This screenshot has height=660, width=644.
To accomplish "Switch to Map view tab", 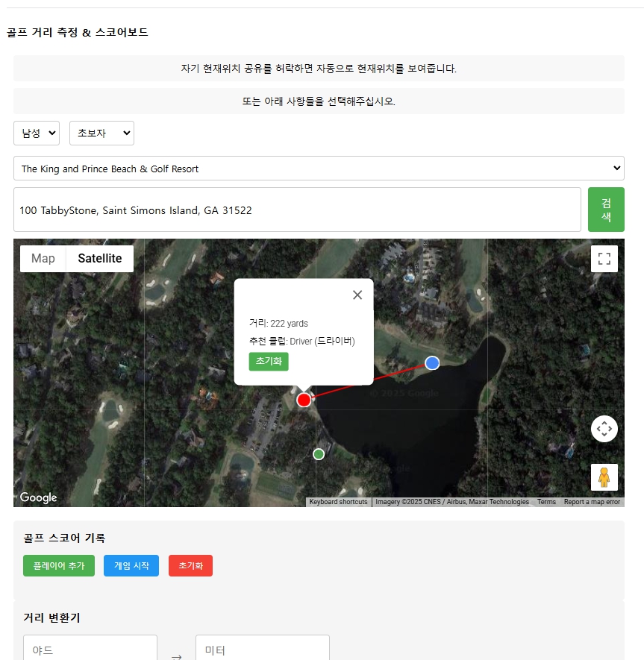I will [x=43, y=259].
